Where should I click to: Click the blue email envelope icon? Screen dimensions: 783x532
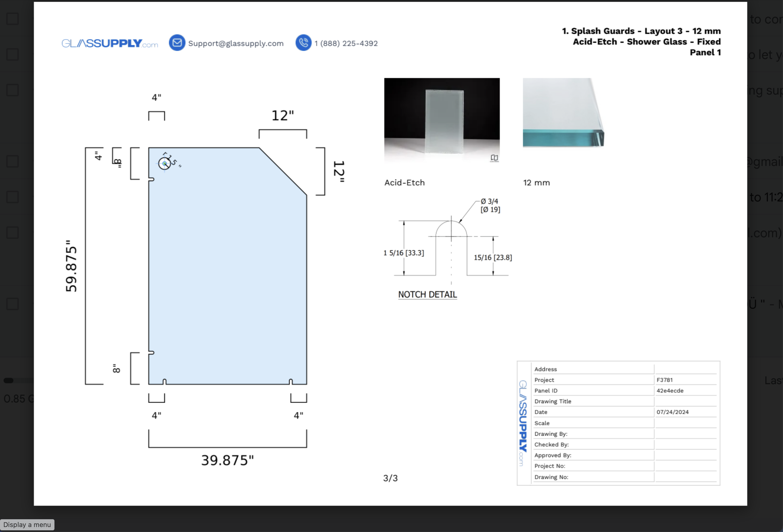[x=177, y=43]
